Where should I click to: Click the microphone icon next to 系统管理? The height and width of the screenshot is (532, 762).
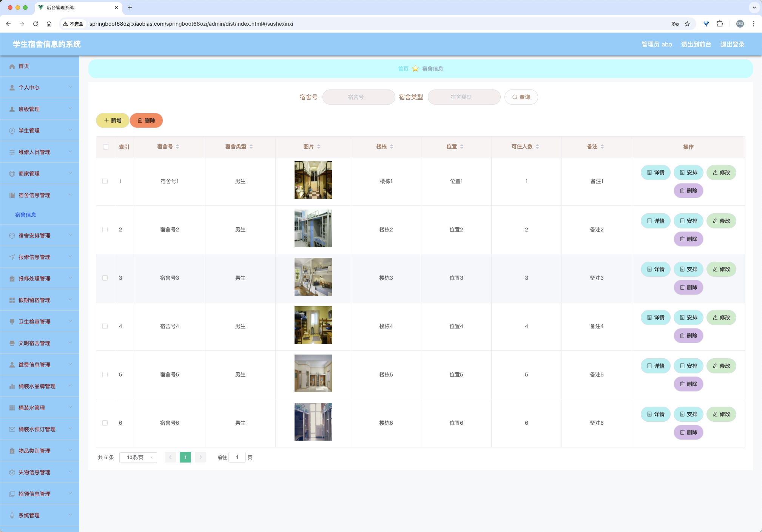(12, 516)
